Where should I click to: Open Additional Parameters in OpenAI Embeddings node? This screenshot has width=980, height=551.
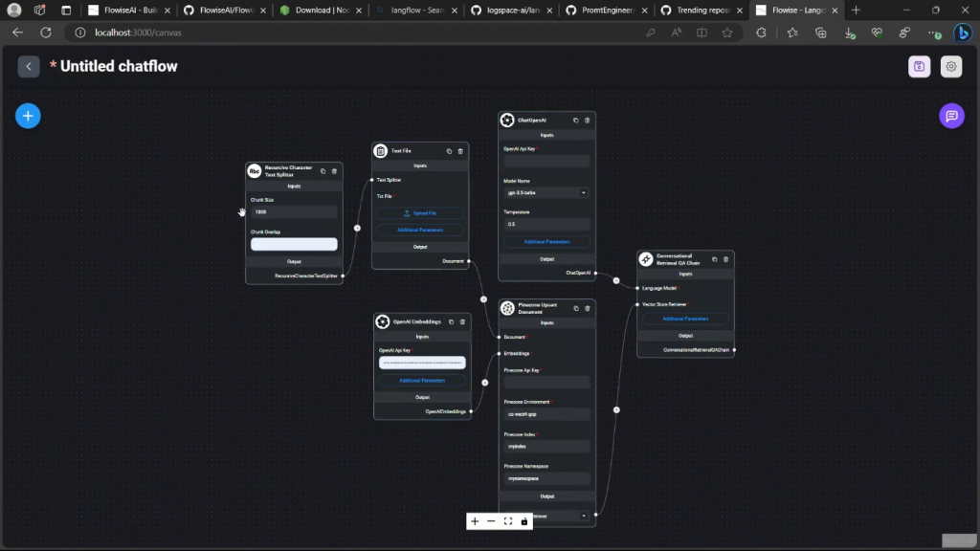pos(422,381)
